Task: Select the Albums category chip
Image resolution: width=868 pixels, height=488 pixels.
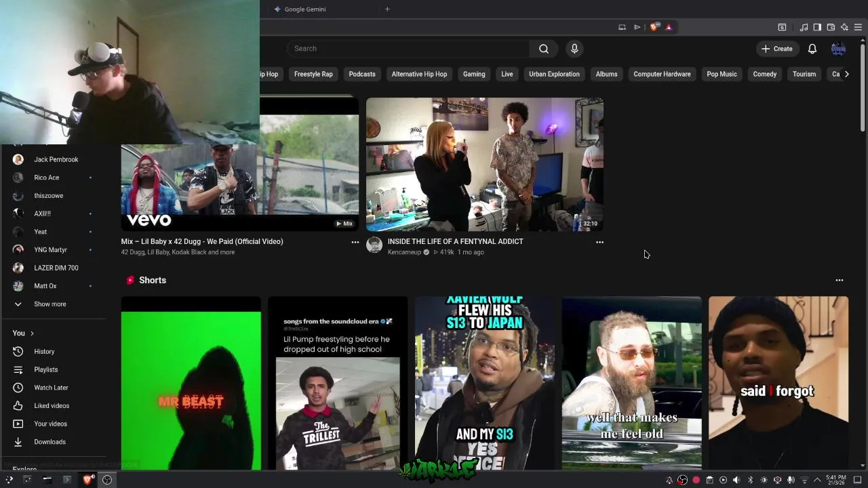Action: pos(606,74)
